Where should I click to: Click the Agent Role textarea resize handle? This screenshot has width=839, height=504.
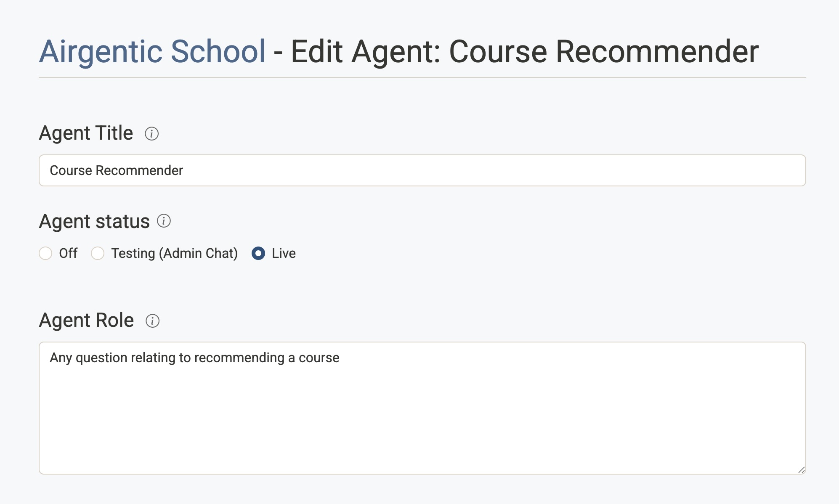pos(801,470)
